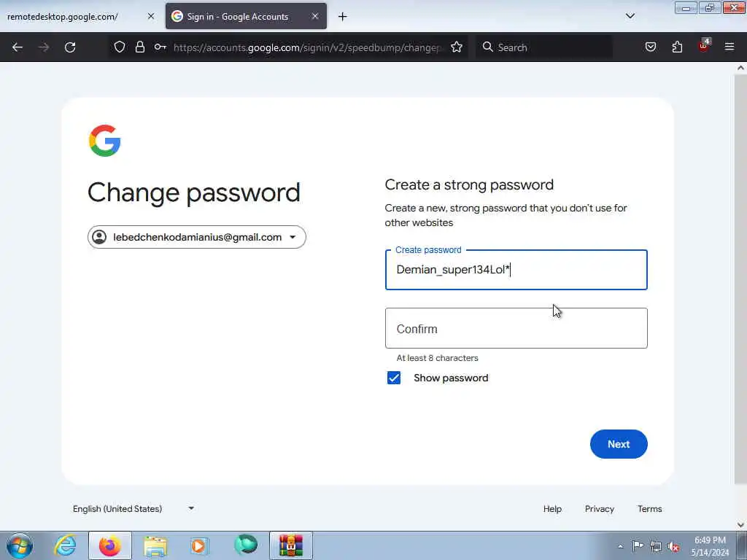Image resolution: width=747 pixels, height=560 pixels.
Task: List all tabs with the chevron
Action: (630, 16)
